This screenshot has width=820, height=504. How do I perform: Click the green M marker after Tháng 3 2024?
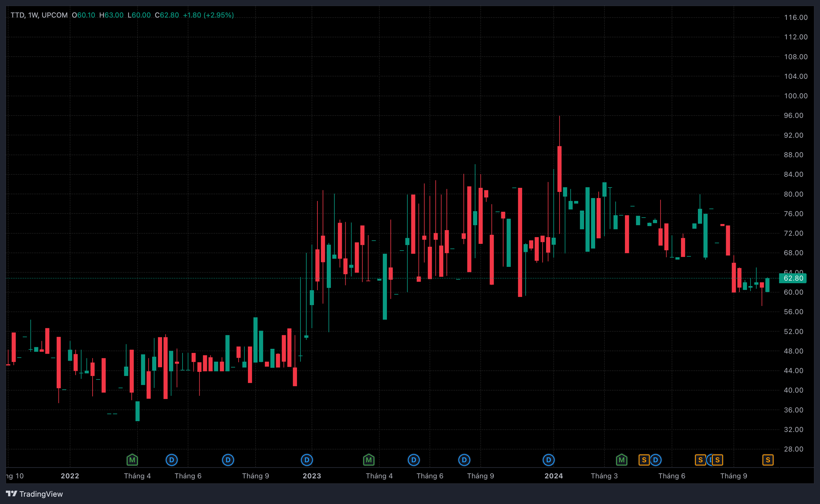[x=621, y=460]
